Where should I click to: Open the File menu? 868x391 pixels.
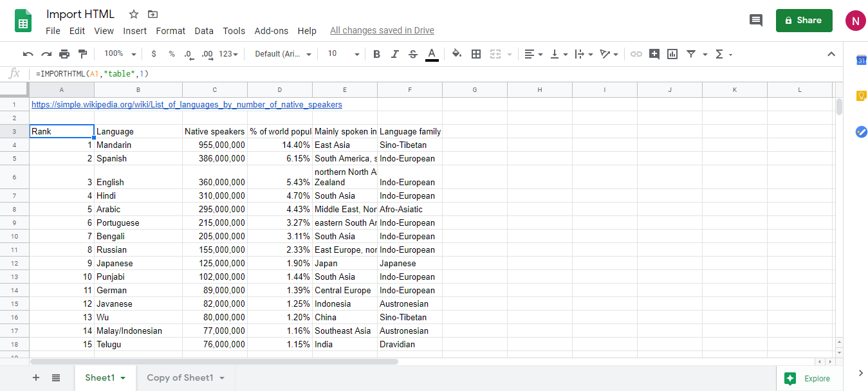point(53,31)
